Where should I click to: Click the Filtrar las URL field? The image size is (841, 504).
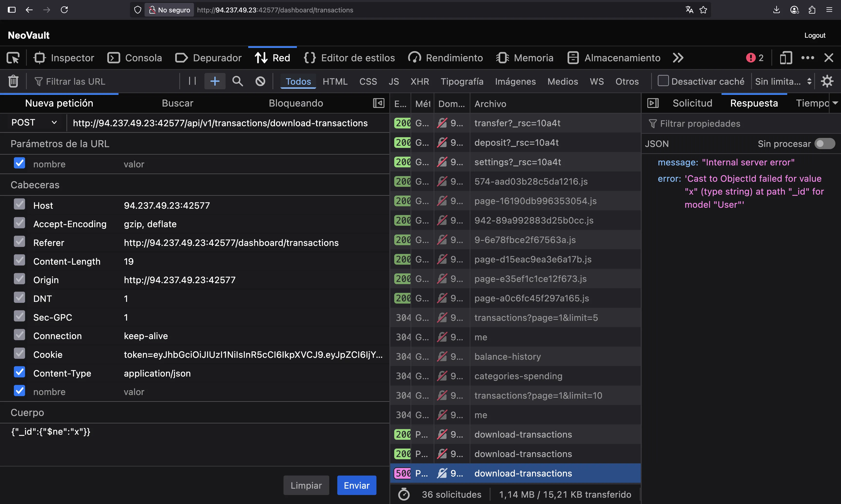pyautogui.click(x=105, y=81)
